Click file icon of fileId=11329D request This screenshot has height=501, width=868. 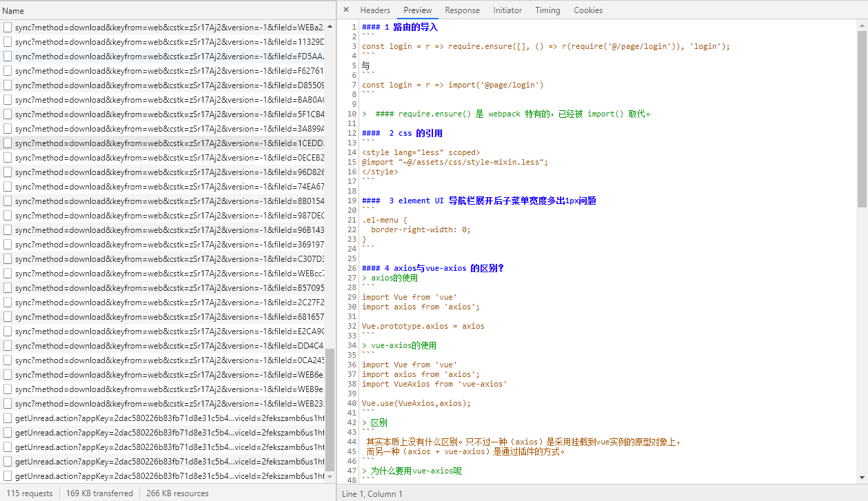click(8, 41)
